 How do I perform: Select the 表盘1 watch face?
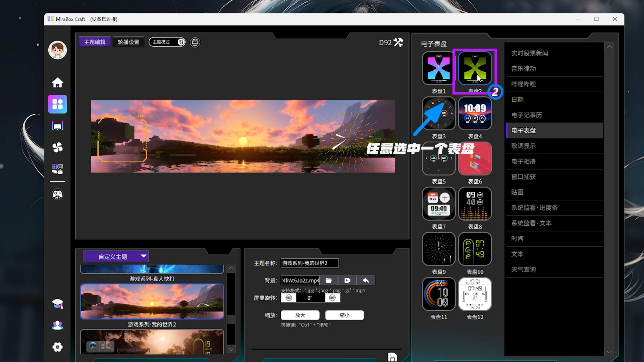439,68
